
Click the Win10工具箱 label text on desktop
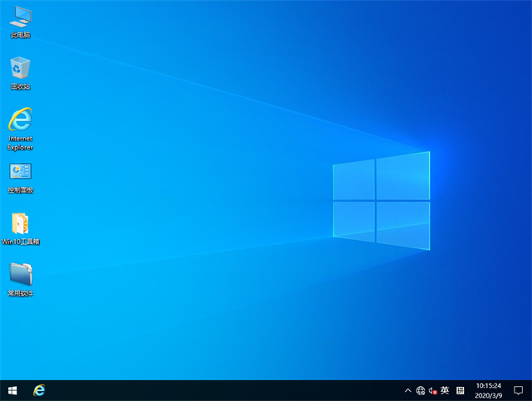click(21, 242)
